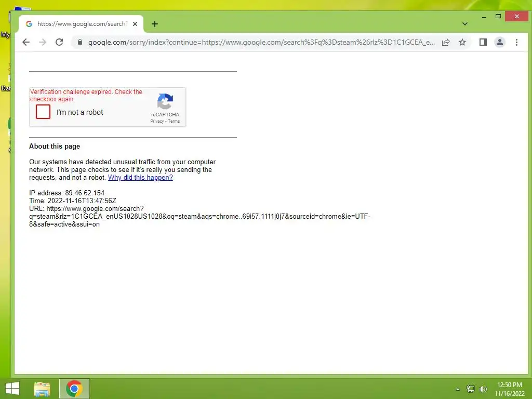The width and height of the screenshot is (532, 399).
Task: Select the google.com/search tab
Action: (81, 24)
